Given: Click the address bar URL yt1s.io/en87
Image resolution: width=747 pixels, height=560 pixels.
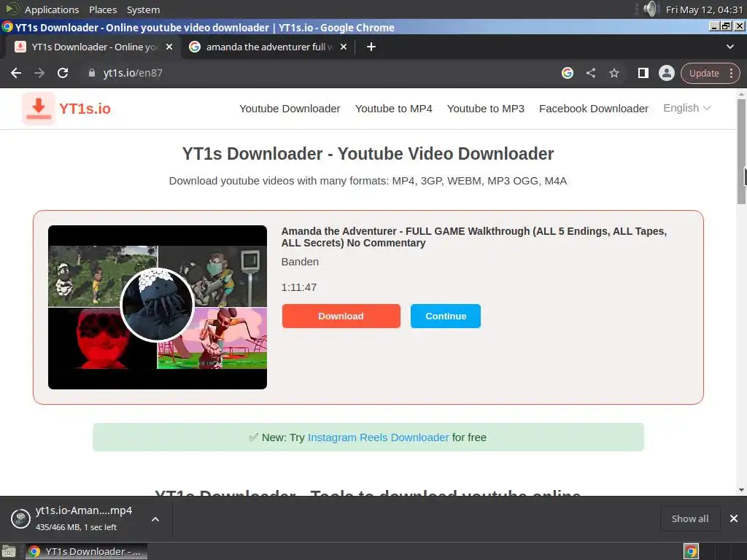Looking at the screenshot, I should coord(133,73).
